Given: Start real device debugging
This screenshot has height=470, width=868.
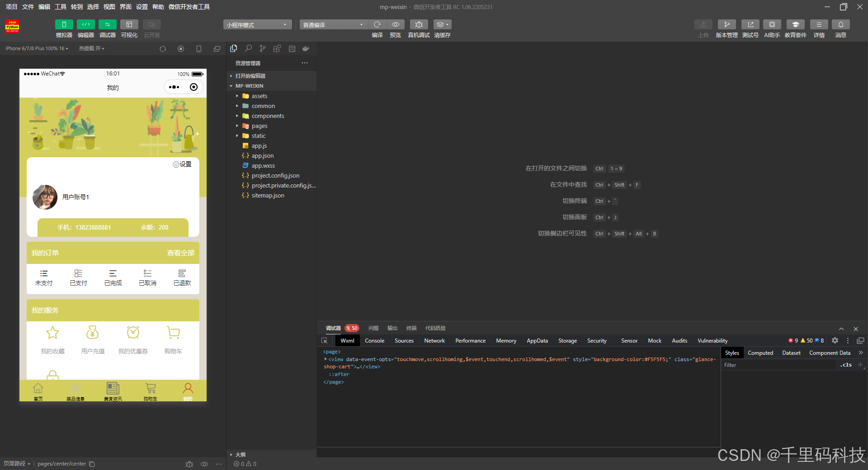Looking at the screenshot, I should click(x=419, y=24).
